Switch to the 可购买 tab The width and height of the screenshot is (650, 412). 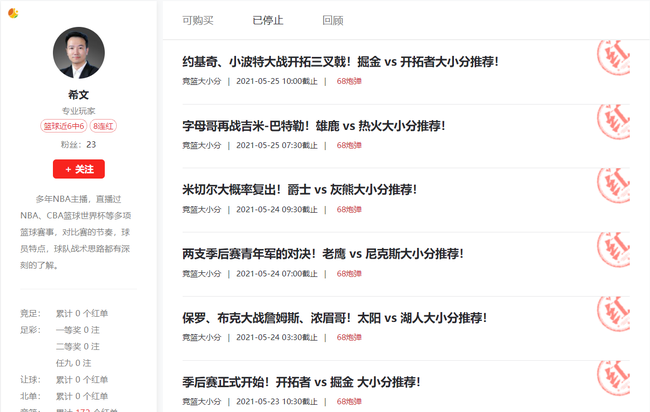[198, 20]
